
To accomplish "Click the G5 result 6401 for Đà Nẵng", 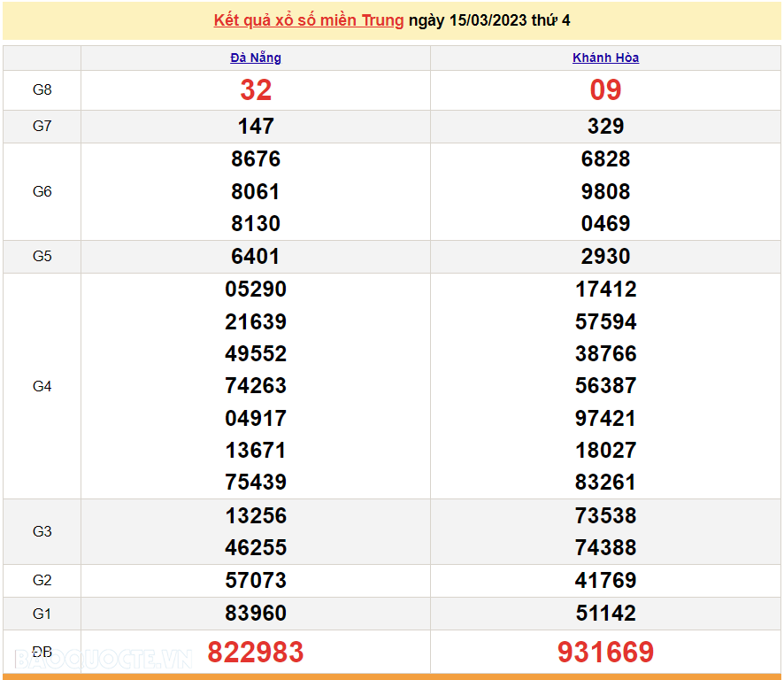I will (255, 256).
